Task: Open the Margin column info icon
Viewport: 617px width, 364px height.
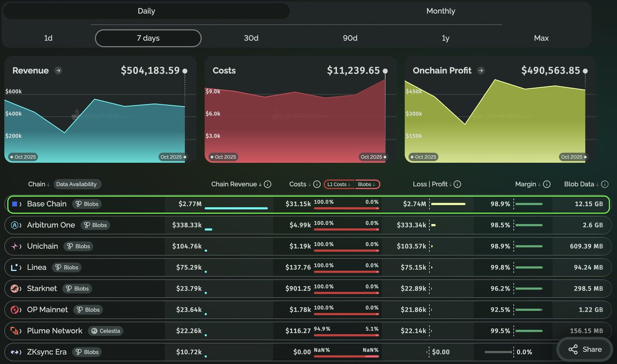Action: pos(547,184)
